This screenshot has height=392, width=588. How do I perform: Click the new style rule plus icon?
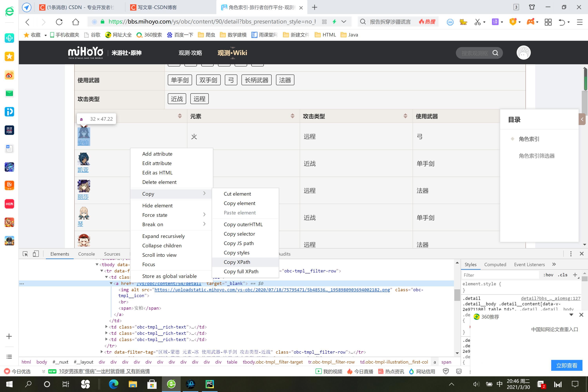(x=575, y=275)
